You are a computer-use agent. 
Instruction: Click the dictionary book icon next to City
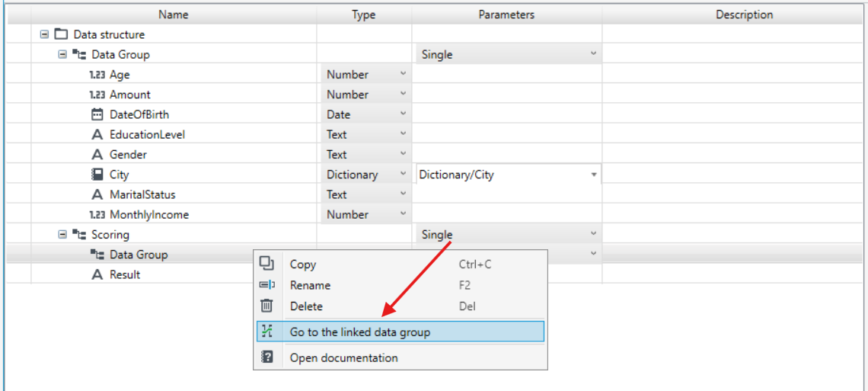click(x=97, y=175)
